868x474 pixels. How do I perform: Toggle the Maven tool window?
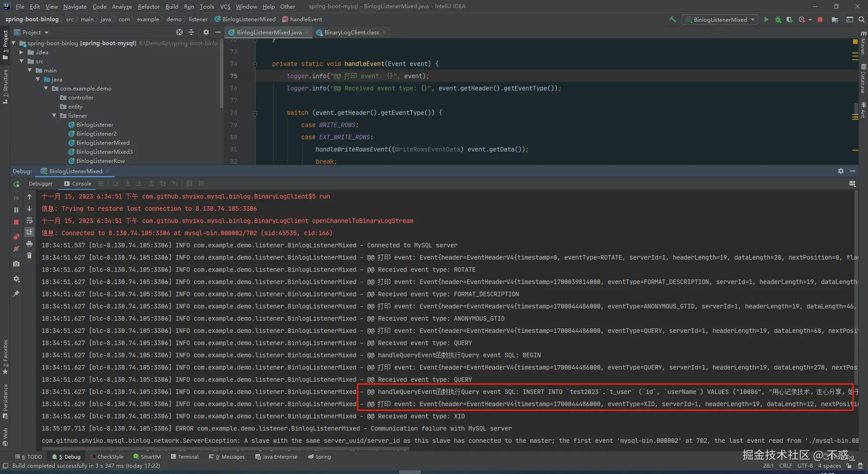tap(863, 42)
